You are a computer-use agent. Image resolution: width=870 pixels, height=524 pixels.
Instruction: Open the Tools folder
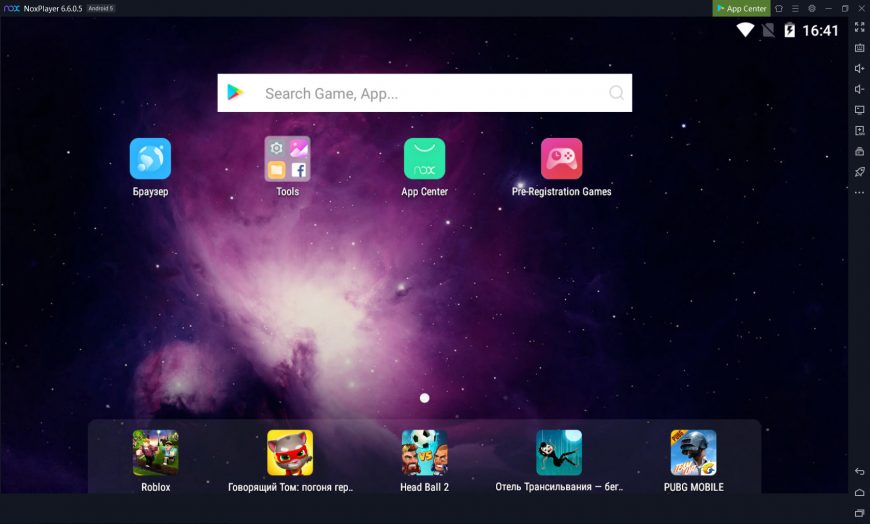(x=287, y=159)
